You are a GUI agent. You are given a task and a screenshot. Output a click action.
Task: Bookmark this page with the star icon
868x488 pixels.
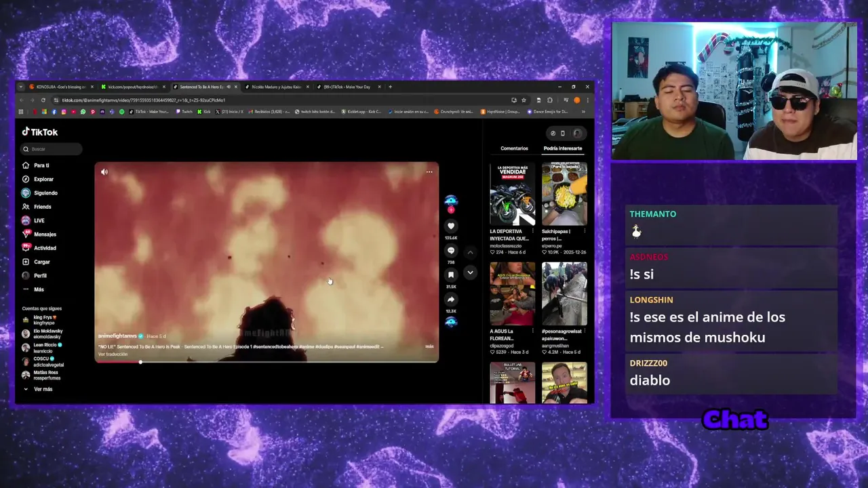coord(524,100)
